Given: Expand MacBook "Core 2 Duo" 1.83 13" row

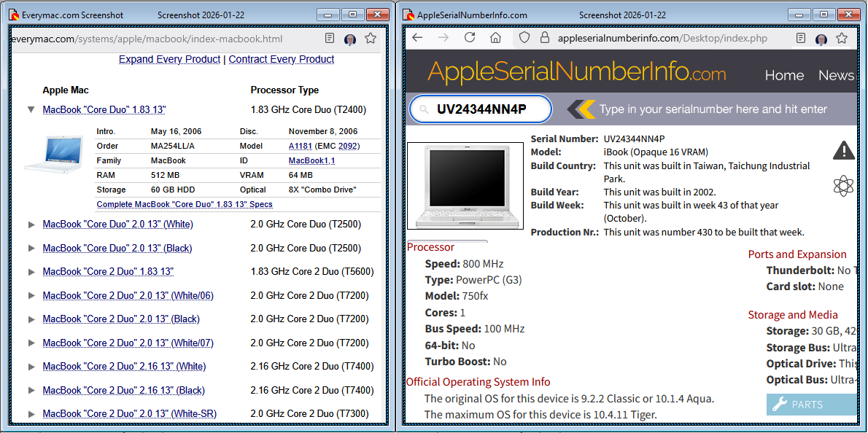Looking at the screenshot, I should point(31,272).
